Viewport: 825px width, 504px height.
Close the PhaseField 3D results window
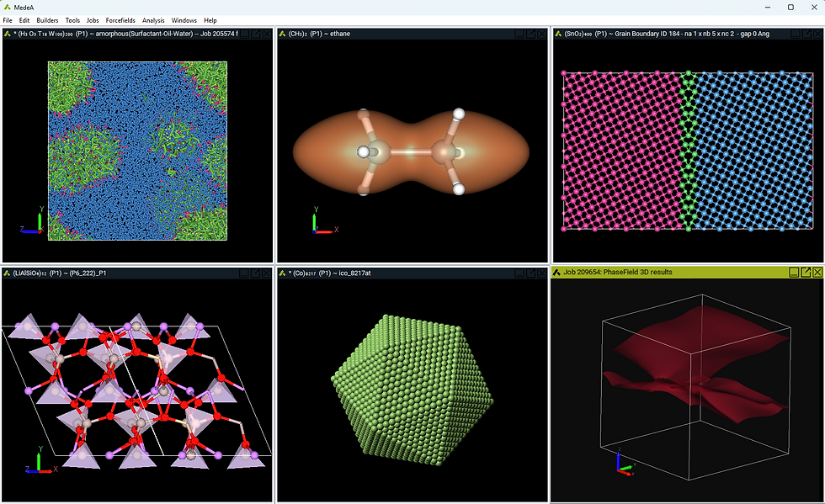[x=817, y=272]
